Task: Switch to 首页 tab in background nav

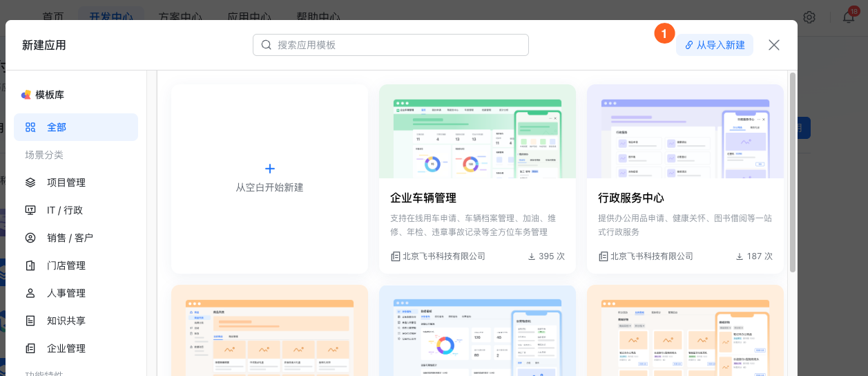Action: click(x=53, y=17)
